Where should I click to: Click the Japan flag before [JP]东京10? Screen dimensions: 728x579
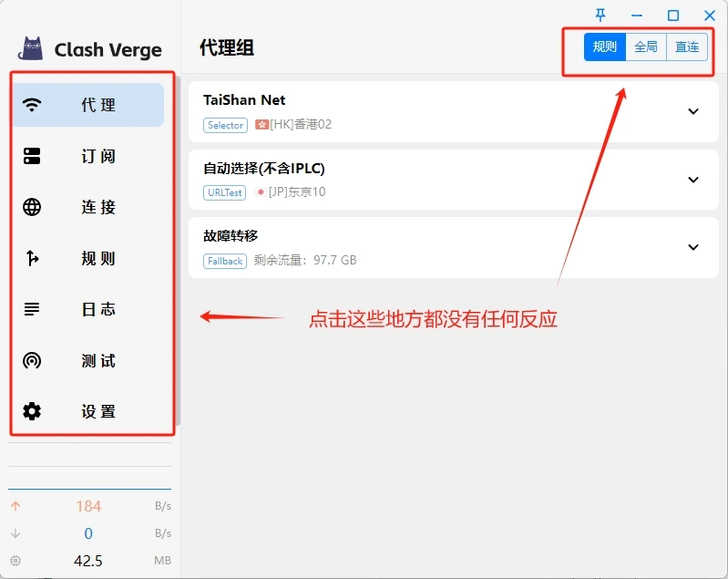pos(261,191)
